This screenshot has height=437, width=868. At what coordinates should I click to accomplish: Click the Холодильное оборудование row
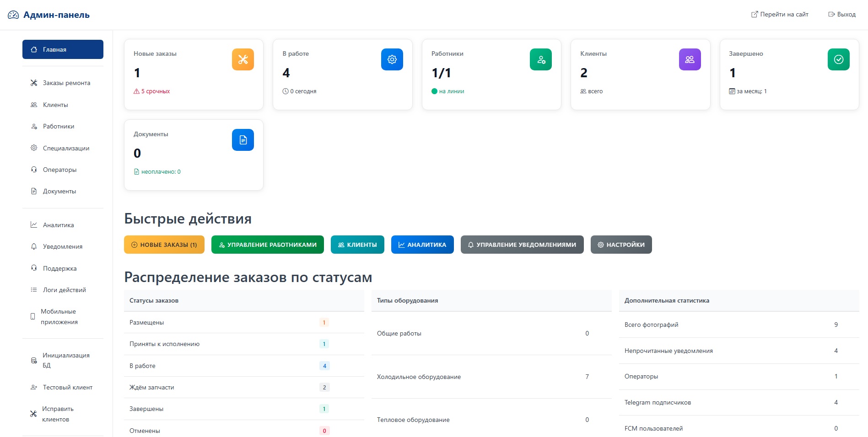(491, 377)
